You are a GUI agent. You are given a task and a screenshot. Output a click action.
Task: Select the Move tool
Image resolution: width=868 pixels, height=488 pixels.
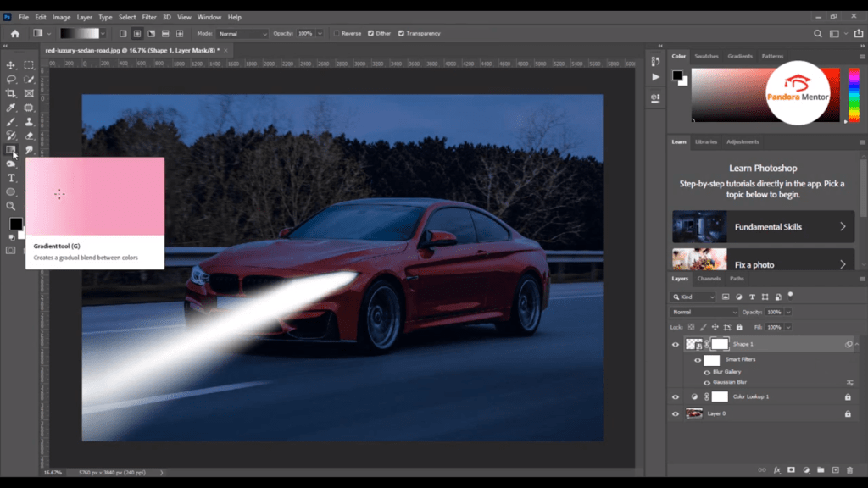(x=11, y=64)
